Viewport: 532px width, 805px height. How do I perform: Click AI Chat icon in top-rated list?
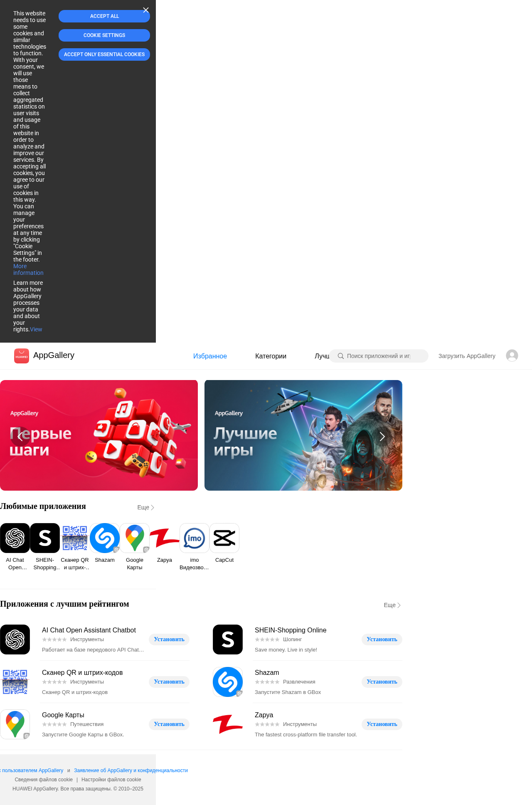tap(15, 640)
